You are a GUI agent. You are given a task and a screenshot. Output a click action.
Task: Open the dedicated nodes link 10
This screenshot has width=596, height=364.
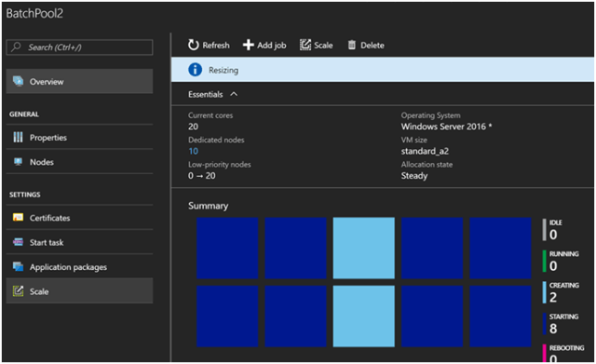tap(193, 151)
